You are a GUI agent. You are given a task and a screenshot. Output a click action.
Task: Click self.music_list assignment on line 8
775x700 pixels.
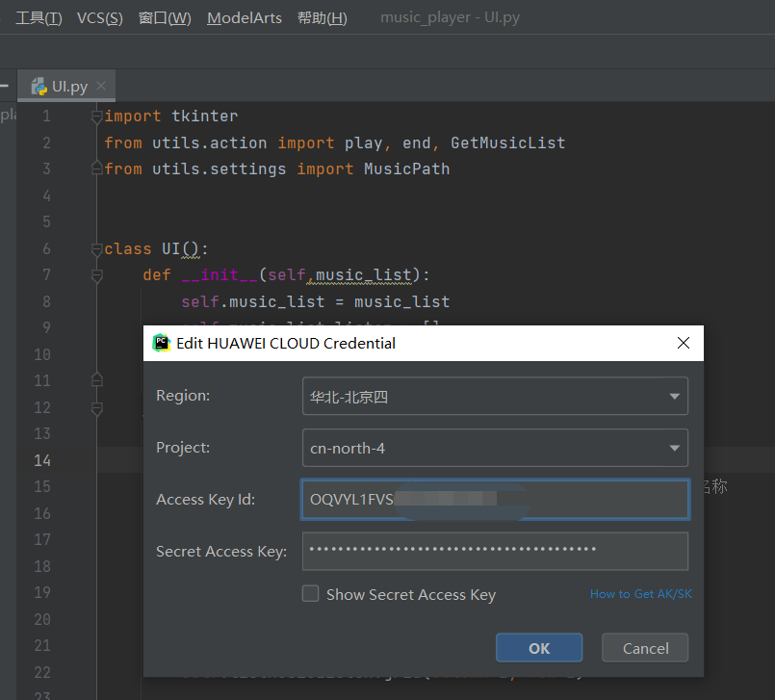pos(253,301)
